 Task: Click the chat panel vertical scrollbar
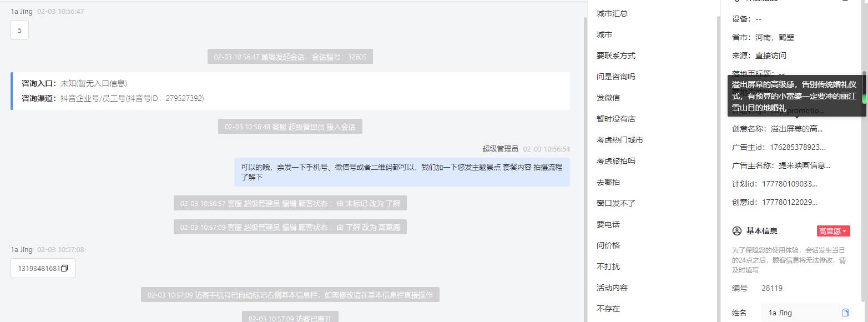coord(585,167)
